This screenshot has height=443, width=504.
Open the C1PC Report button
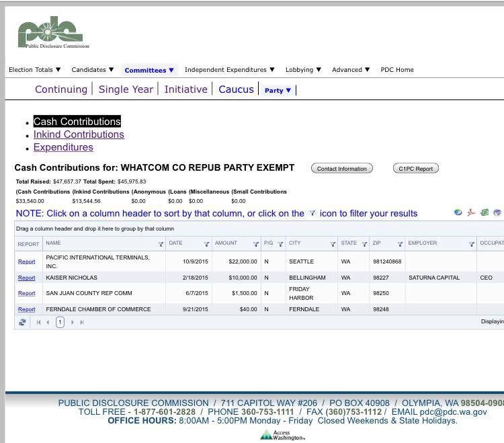click(415, 169)
